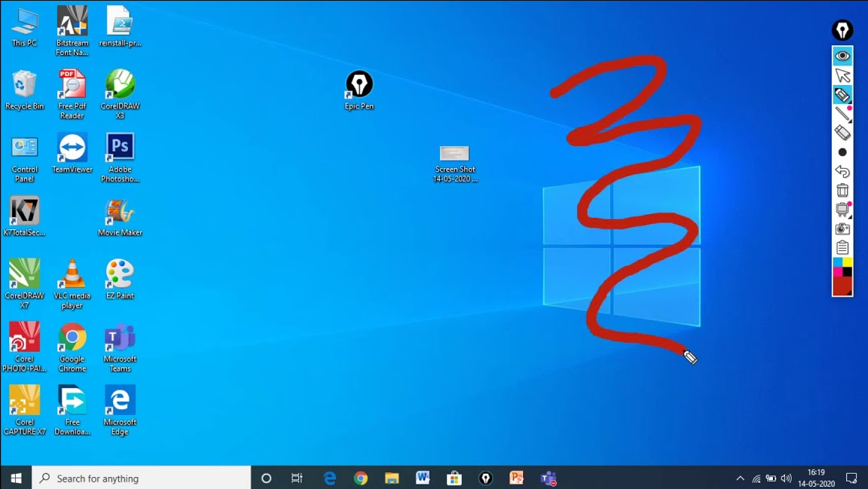The height and width of the screenshot is (489, 868).
Task: Open the battery tray icon
Action: click(x=771, y=478)
